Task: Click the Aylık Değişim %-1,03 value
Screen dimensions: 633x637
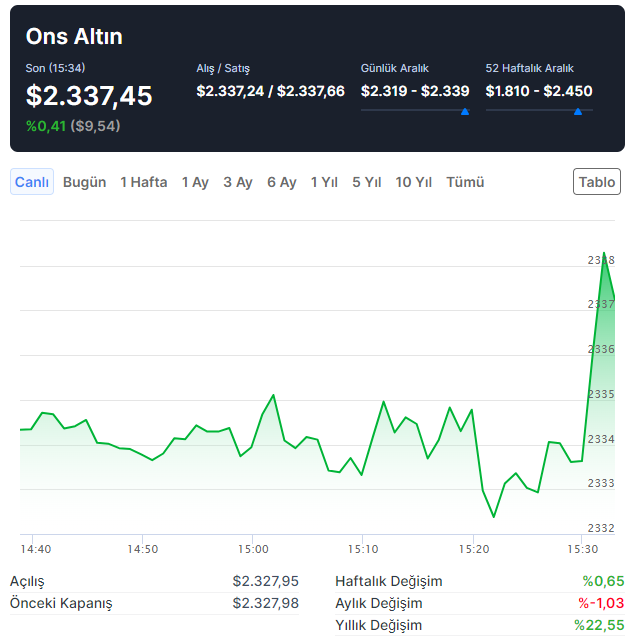Action: click(x=601, y=603)
